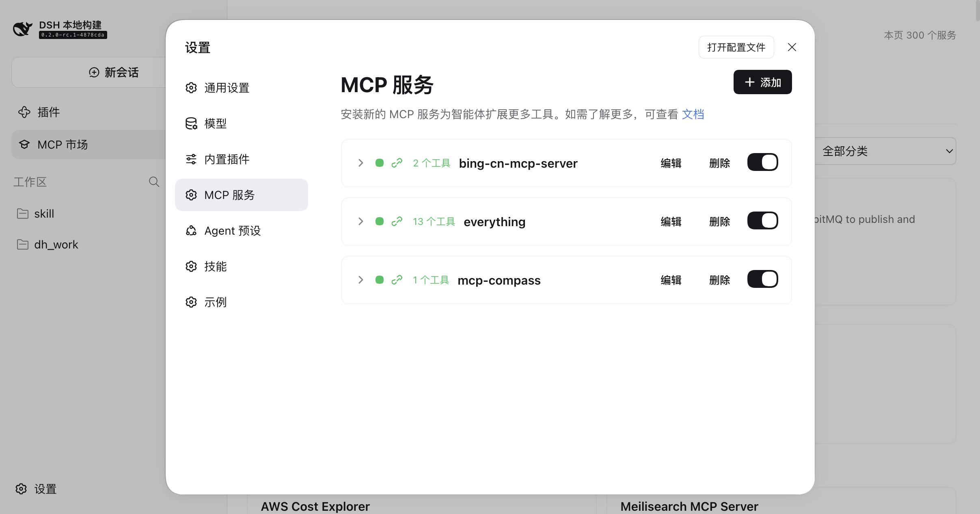
Task: Click the skill folder icon
Action: coord(23,214)
